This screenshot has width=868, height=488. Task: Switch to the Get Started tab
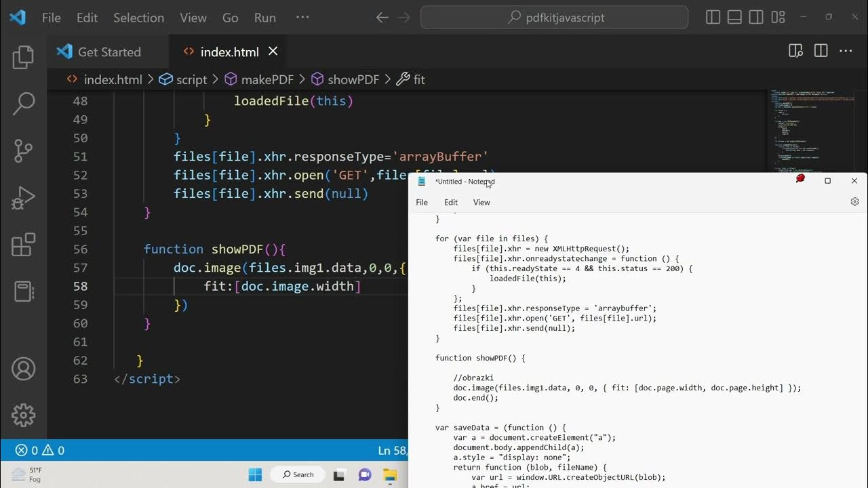click(108, 52)
